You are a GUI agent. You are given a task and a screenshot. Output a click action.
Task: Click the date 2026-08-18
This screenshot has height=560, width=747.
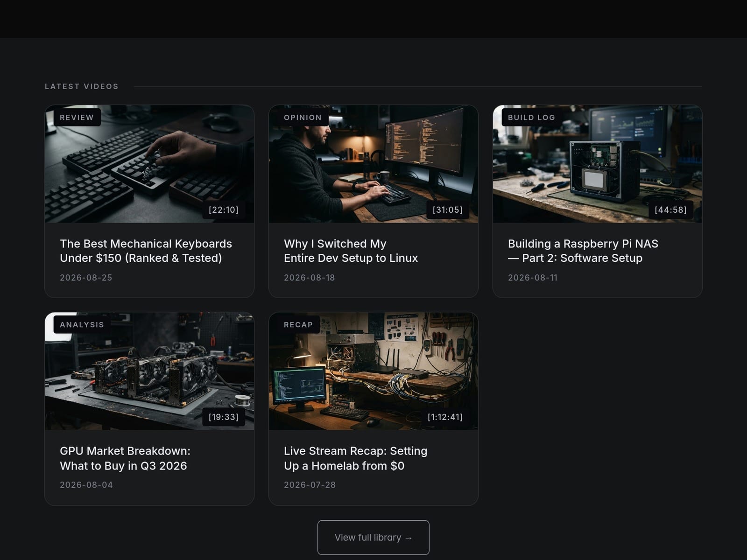tap(310, 278)
